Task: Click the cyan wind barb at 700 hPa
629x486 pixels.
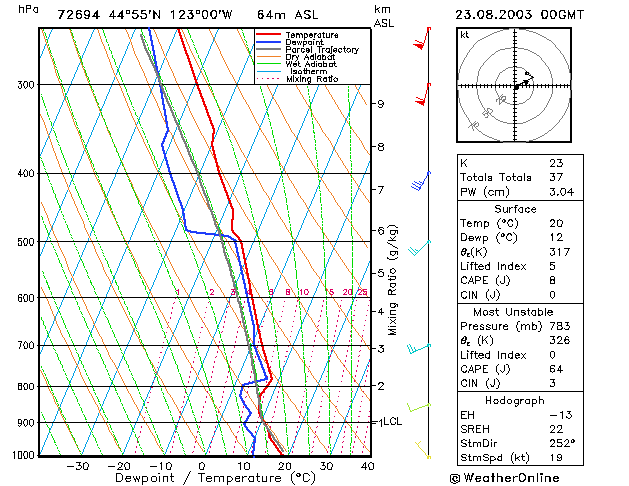Action: tap(419, 348)
